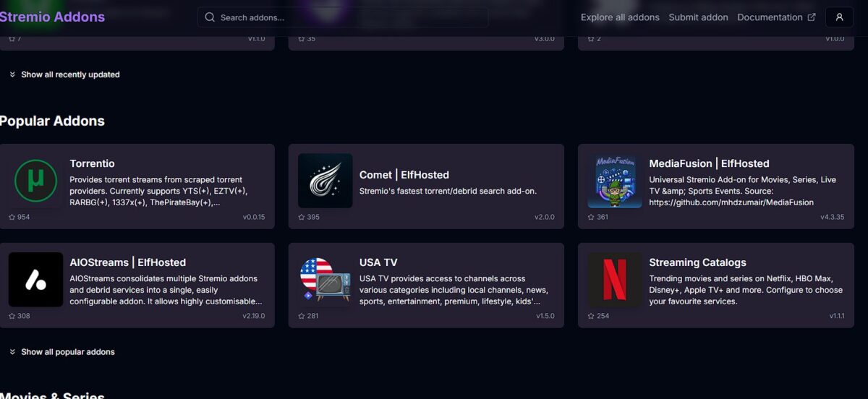The height and width of the screenshot is (399, 868).
Task: Click the star icon on Torrentio card
Action: pyautogui.click(x=12, y=217)
